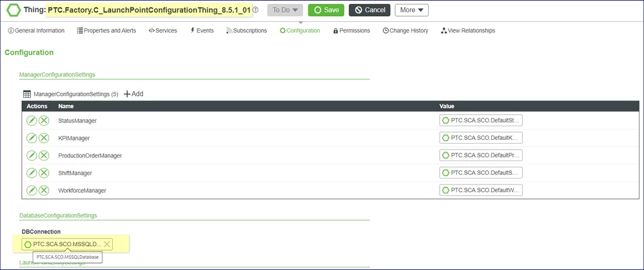Click the Actions column header
This screenshot has height=270, width=644.
37,106
